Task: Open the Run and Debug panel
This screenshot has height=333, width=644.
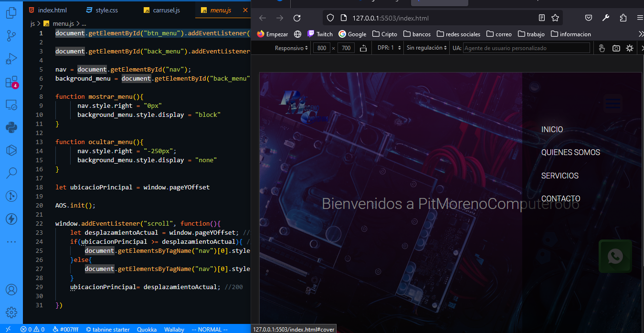Action: pos(11,59)
